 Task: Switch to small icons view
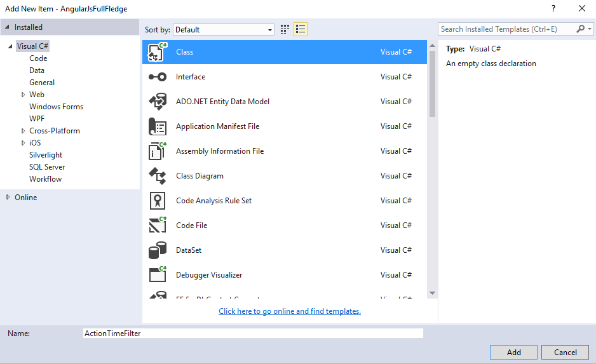(x=285, y=29)
